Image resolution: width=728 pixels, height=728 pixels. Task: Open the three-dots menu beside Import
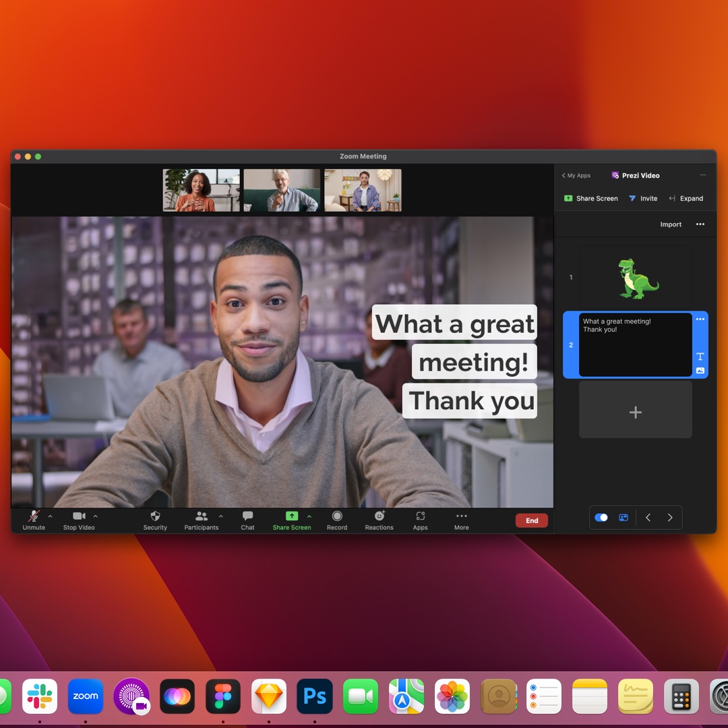pos(700,224)
